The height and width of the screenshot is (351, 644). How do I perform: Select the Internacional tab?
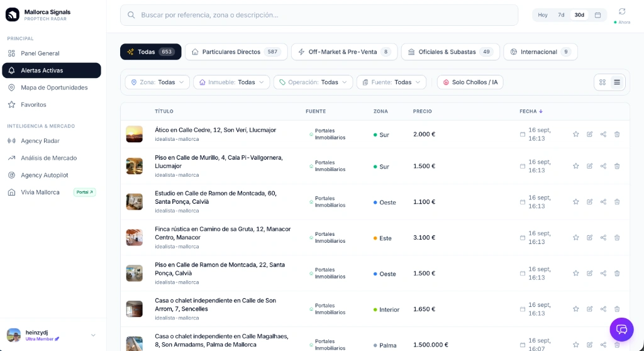tap(540, 52)
